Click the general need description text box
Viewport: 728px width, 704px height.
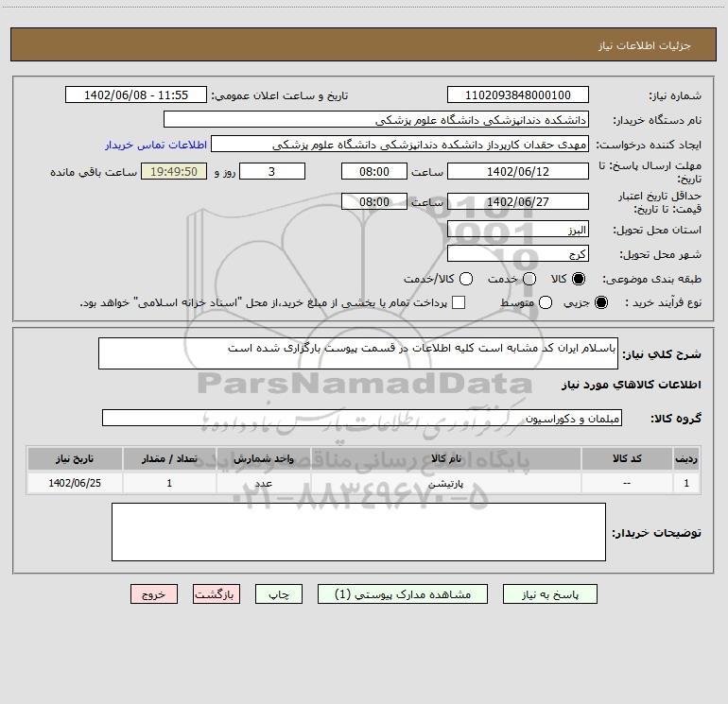click(x=358, y=353)
